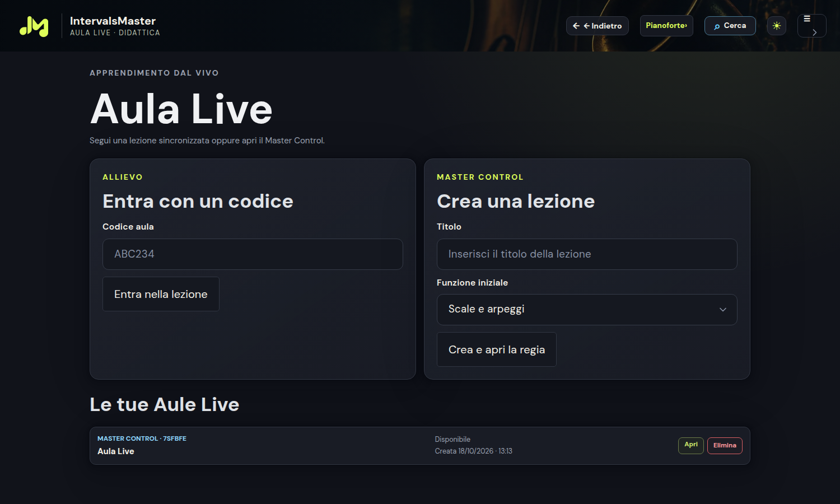
Task: Go back with the Indietro button
Action: pyautogui.click(x=598, y=26)
